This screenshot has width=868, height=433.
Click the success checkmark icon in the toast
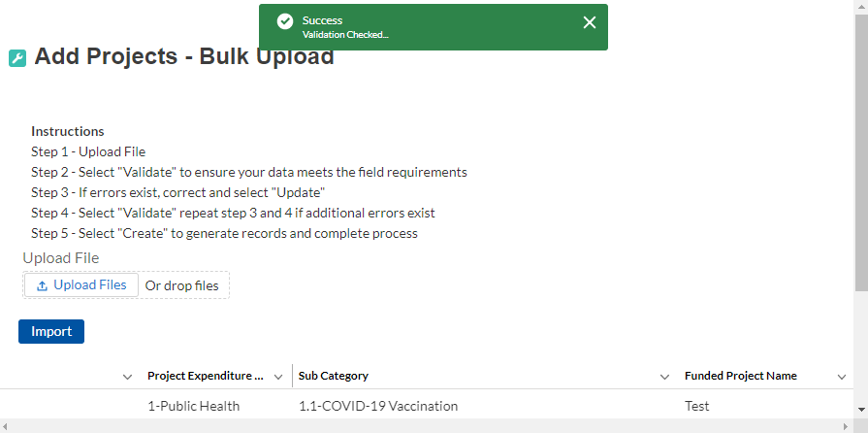click(x=284, y=21)
